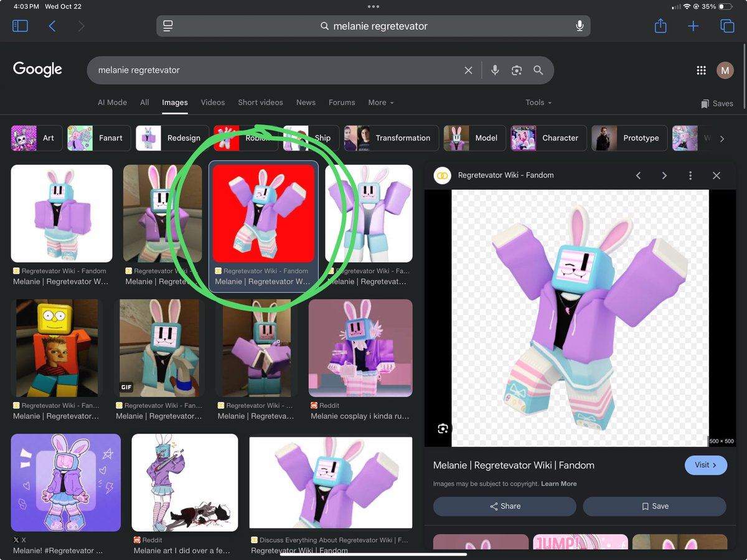Select the Transformation filter chip
Image resolution: width=747 pixels, height=560 pixels.
click(391, 138)
